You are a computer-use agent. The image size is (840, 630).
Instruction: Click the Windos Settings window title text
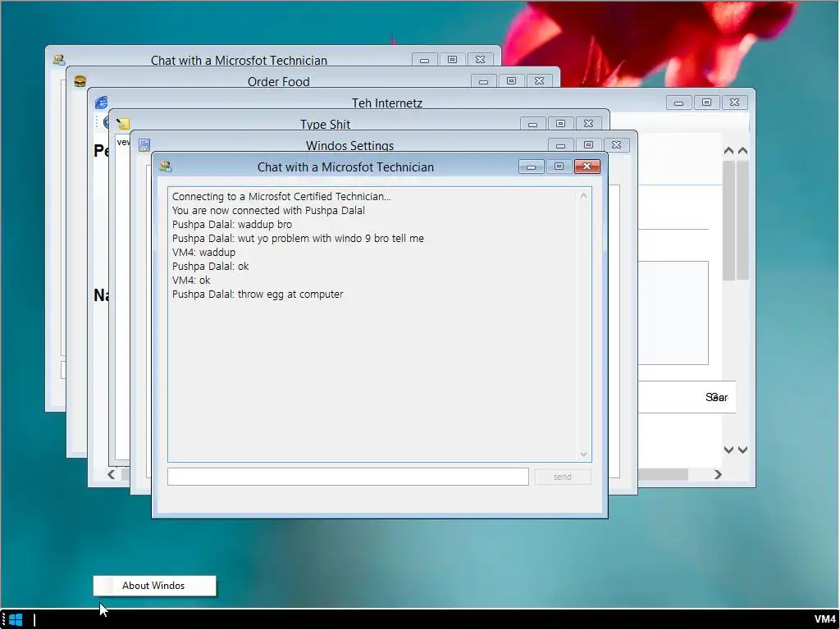[x=349, y=145]
